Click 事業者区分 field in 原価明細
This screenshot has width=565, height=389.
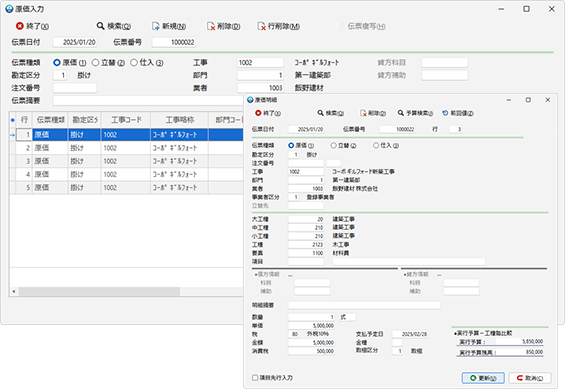point(293,197)
